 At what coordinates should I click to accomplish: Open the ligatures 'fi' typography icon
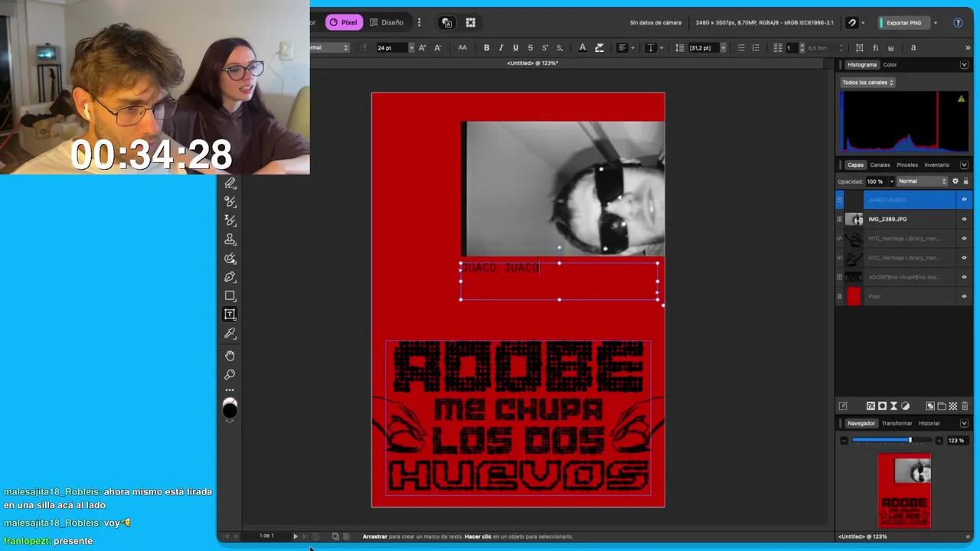[875, 47]
